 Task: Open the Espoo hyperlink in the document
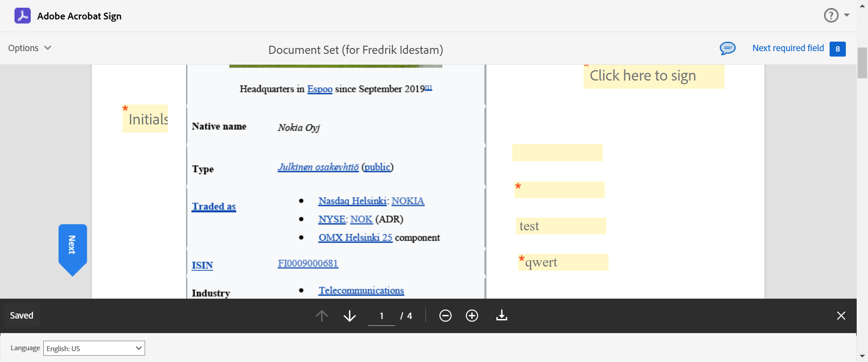point(320,89)
